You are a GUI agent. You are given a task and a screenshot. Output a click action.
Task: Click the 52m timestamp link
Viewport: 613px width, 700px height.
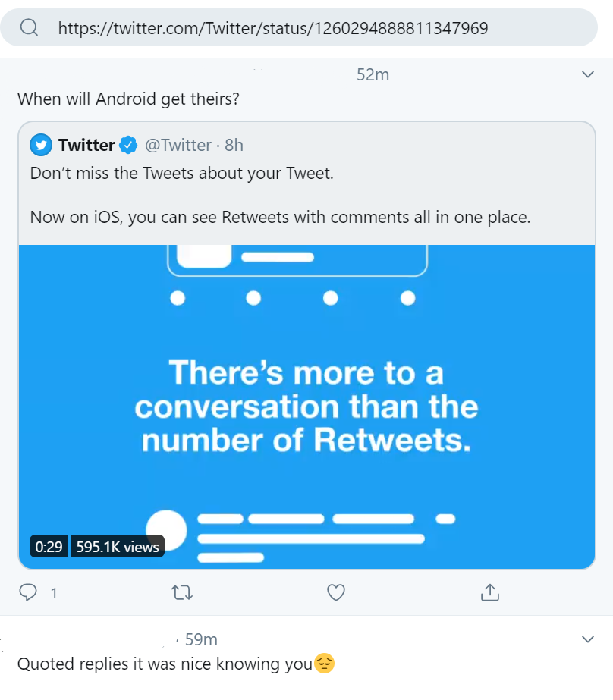pyautogui.click(x=373, y=74)
